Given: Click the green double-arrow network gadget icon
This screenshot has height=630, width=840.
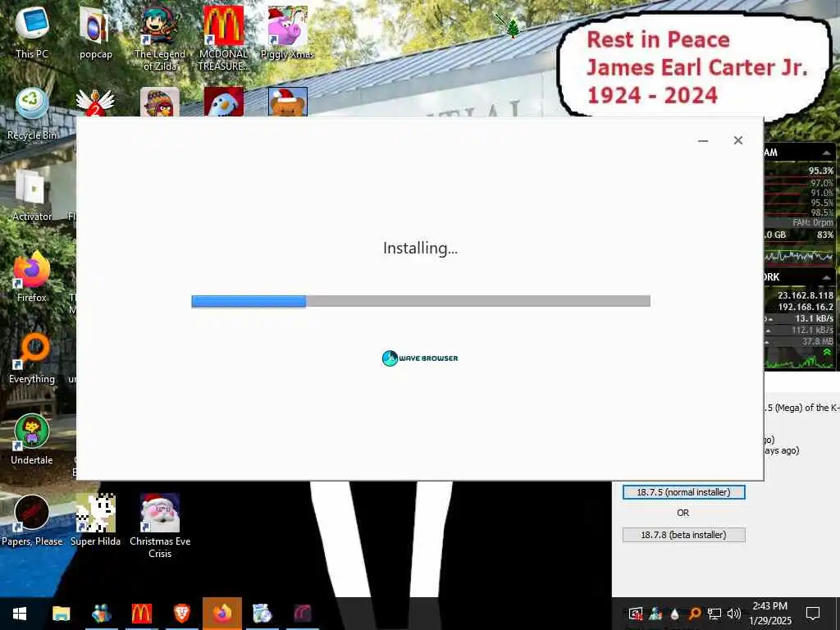Looking at the screenshot, I should tap(827, 352).
